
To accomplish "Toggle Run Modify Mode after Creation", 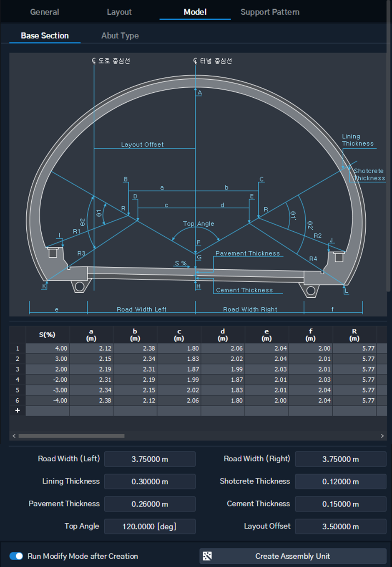I will pyautogui.click(x=16, y=556).
